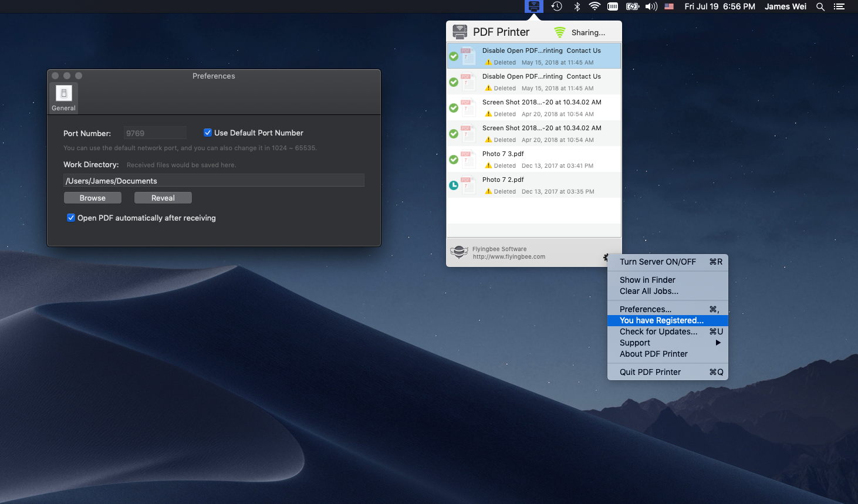Click the Flyingbee Software label
The image size is (858, 504).
(x=499, y=249)
